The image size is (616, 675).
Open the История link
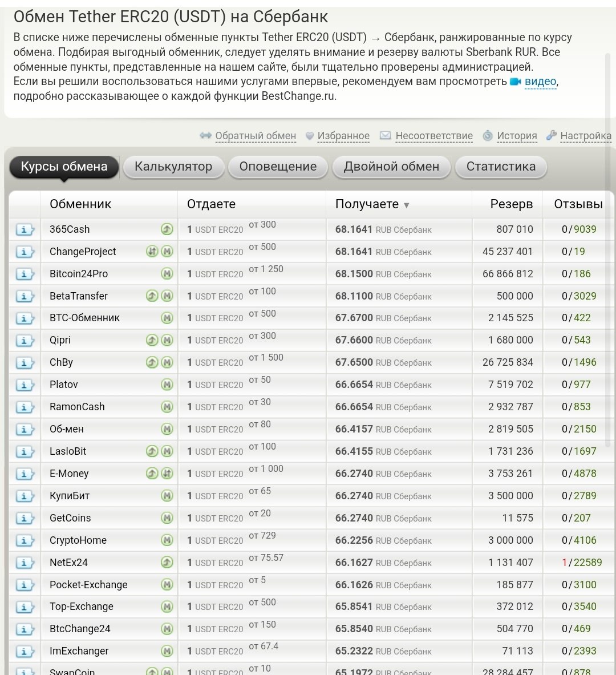pos(517,136)
